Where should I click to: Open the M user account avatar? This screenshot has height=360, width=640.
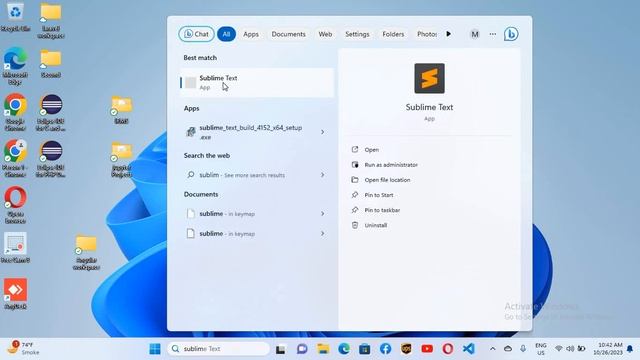click(474, 34)
